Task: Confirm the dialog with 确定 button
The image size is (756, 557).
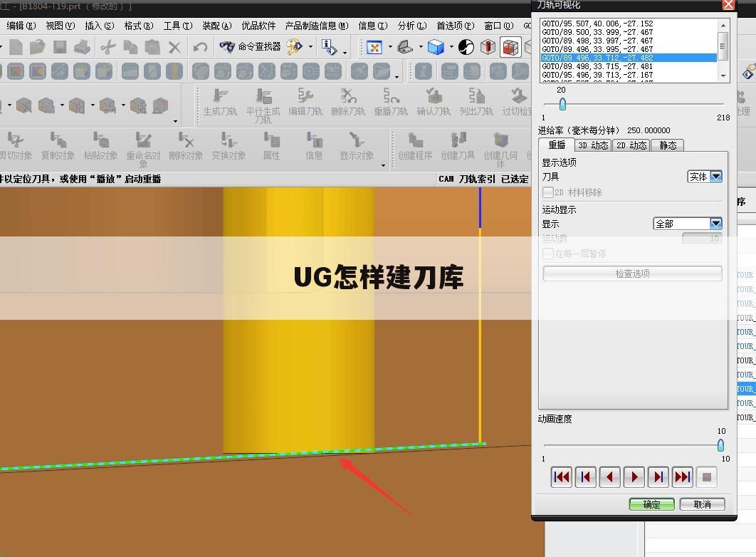Action: pyautogui.click(x=651, y=504)
